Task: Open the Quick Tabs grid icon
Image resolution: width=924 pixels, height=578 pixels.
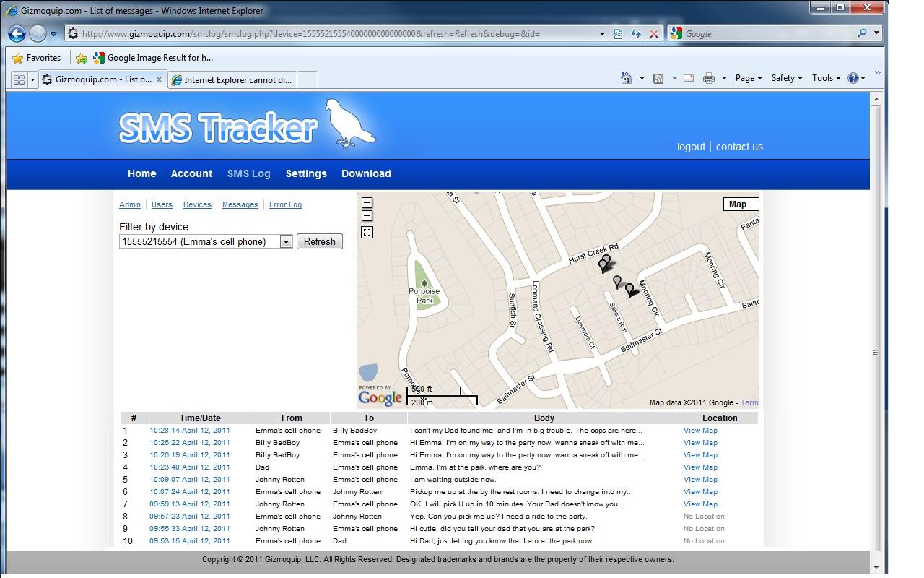Action: pyautogui.click(x=19, y=79)
